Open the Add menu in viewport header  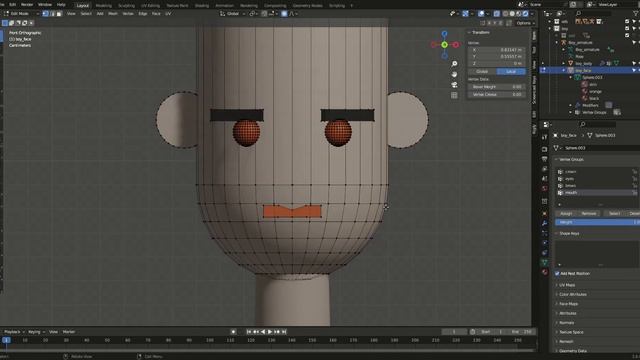100,13
